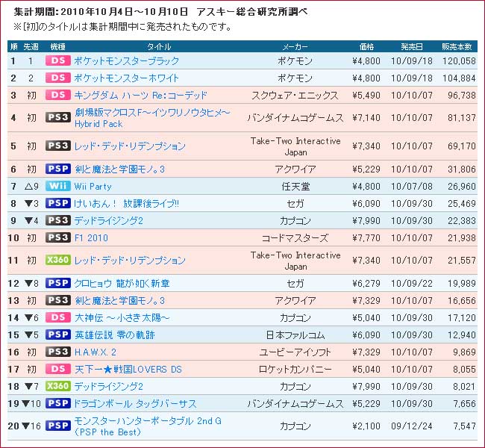This screenshot has width=485, height=448.
Task: Open the キングダム ハーツ Re:コーデッド link
Action: point(140,95)
